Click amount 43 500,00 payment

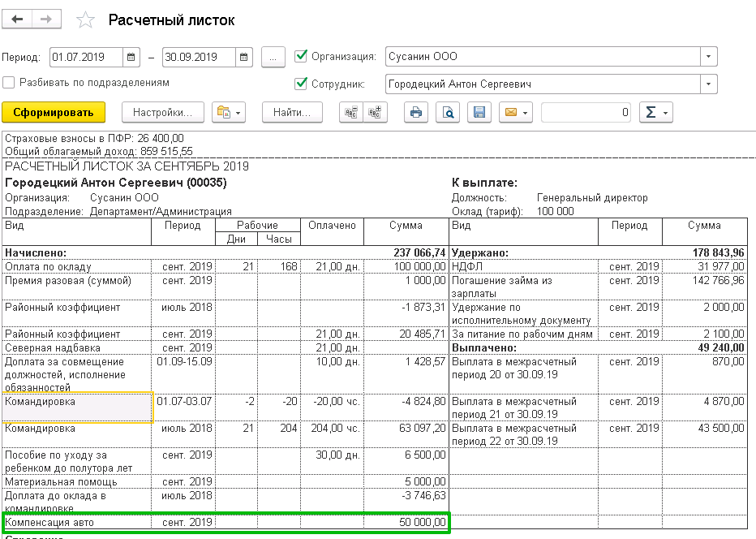pos(721,428)
